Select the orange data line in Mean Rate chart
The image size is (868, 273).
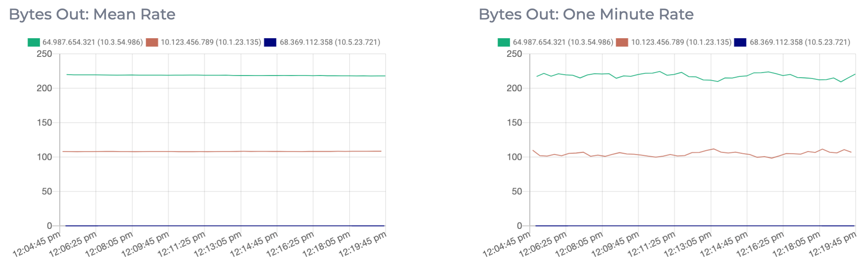[x=212, y=151]
